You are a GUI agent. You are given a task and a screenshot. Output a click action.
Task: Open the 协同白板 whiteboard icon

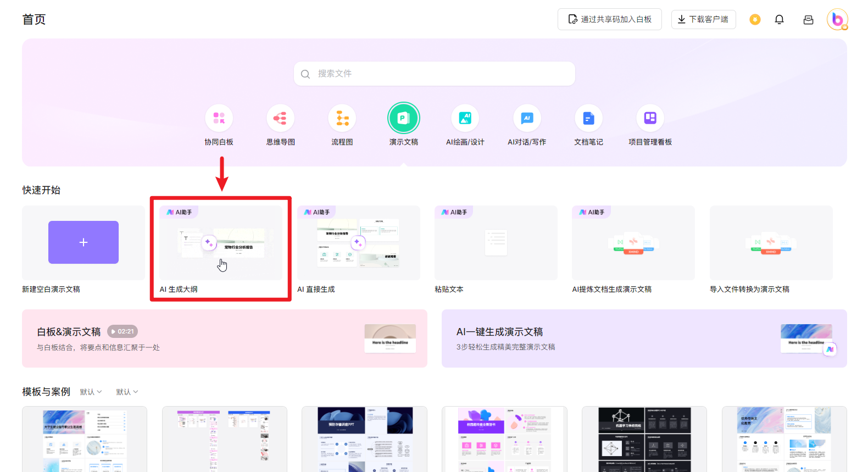219,118
